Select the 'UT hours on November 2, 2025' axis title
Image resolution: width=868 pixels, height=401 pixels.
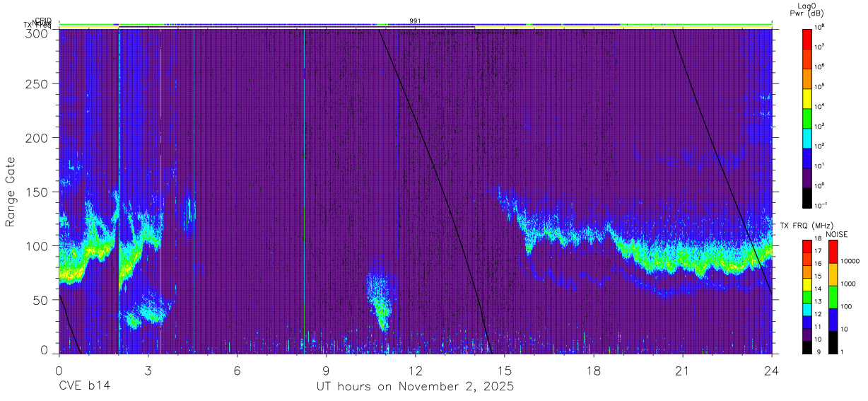415,387
